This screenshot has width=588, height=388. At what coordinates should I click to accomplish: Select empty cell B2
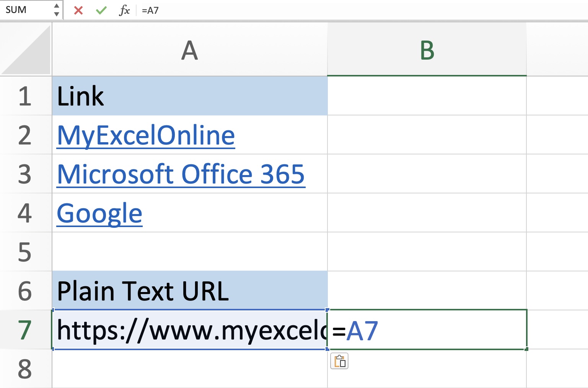click(x=427, y=135)
